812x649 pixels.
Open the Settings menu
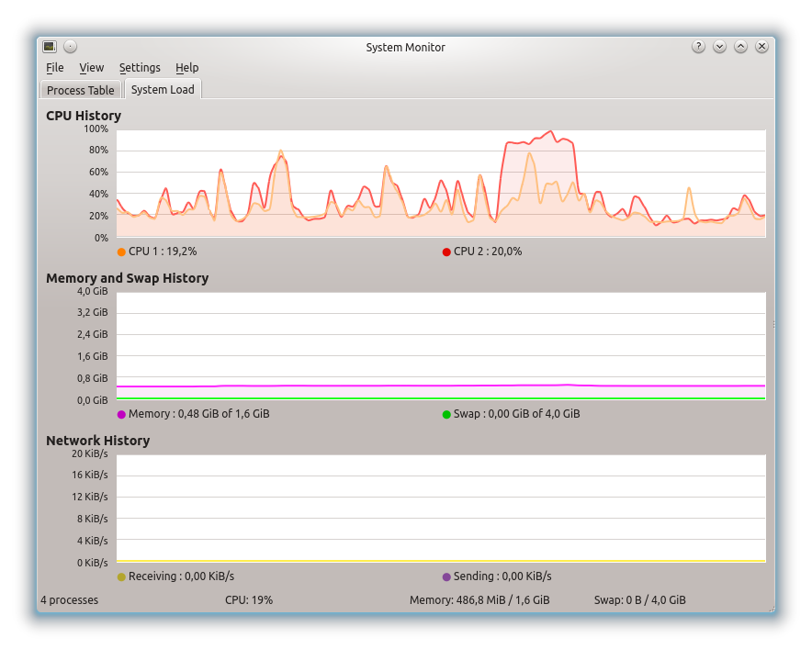(140, 68)
